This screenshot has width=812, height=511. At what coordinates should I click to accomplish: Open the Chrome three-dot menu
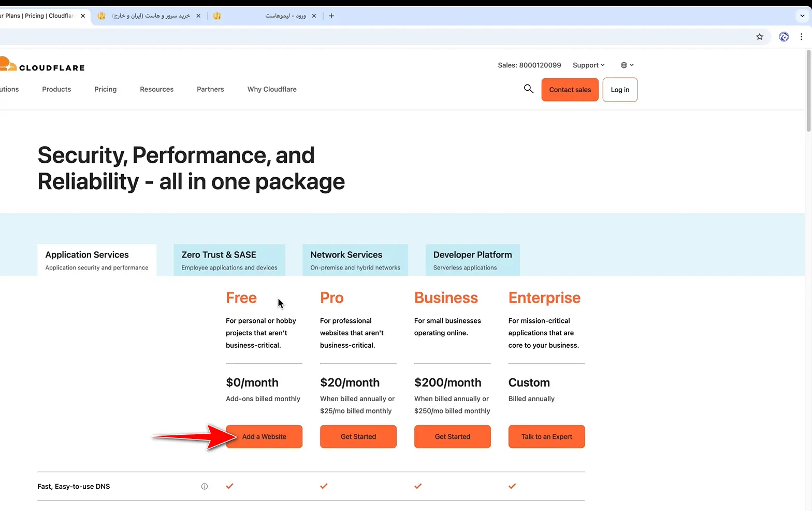click(x=801, y=37)
